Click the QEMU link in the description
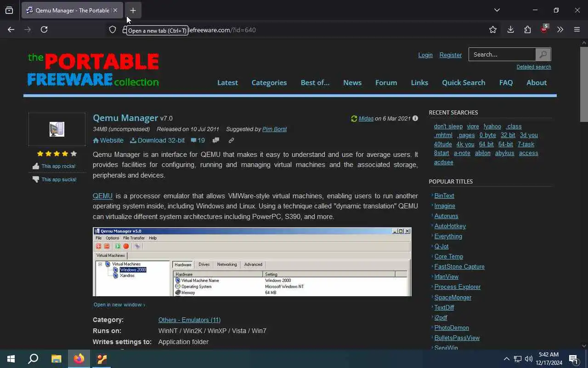 point(102,195)
